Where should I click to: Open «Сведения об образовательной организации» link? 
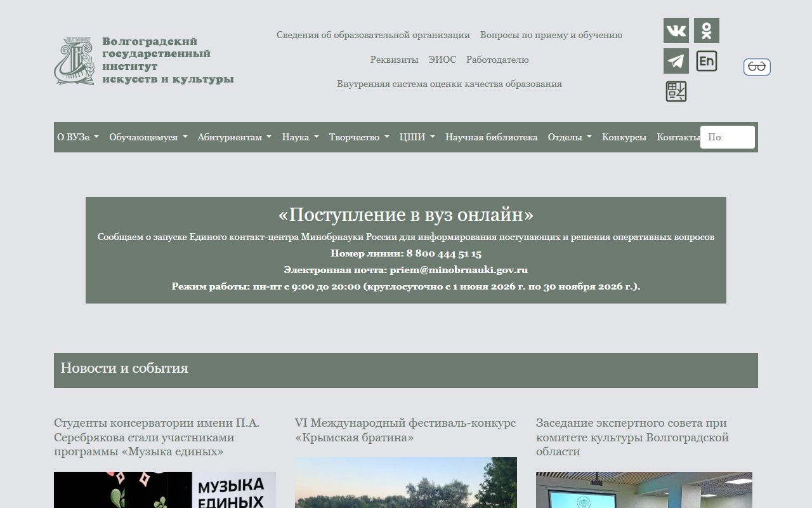(x=373, y=35)
